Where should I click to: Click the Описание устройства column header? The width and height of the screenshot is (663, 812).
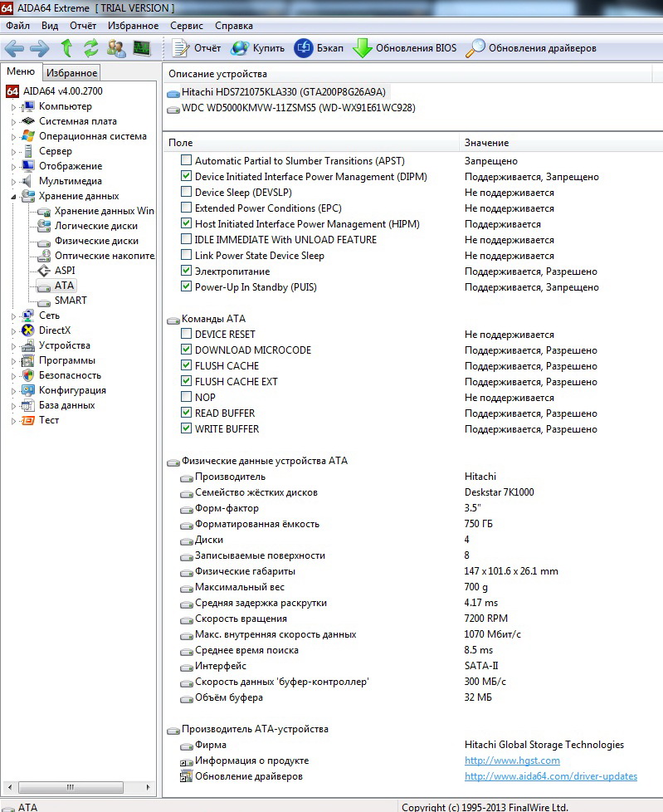point(407,74)
